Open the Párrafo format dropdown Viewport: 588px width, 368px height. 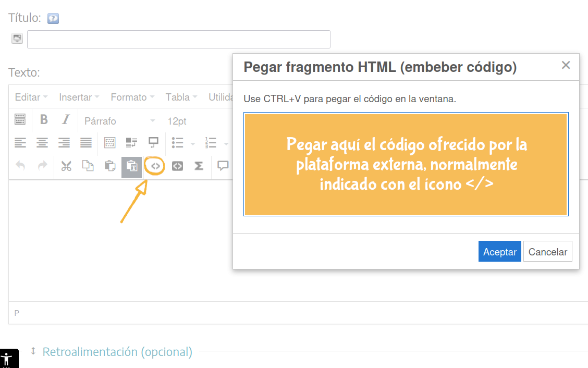[x=119, y=121]
